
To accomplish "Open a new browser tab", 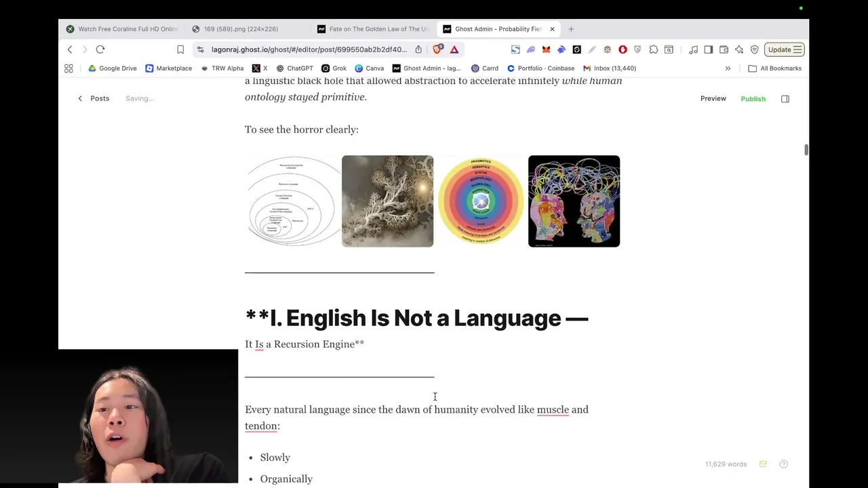I will click(571, 29).
